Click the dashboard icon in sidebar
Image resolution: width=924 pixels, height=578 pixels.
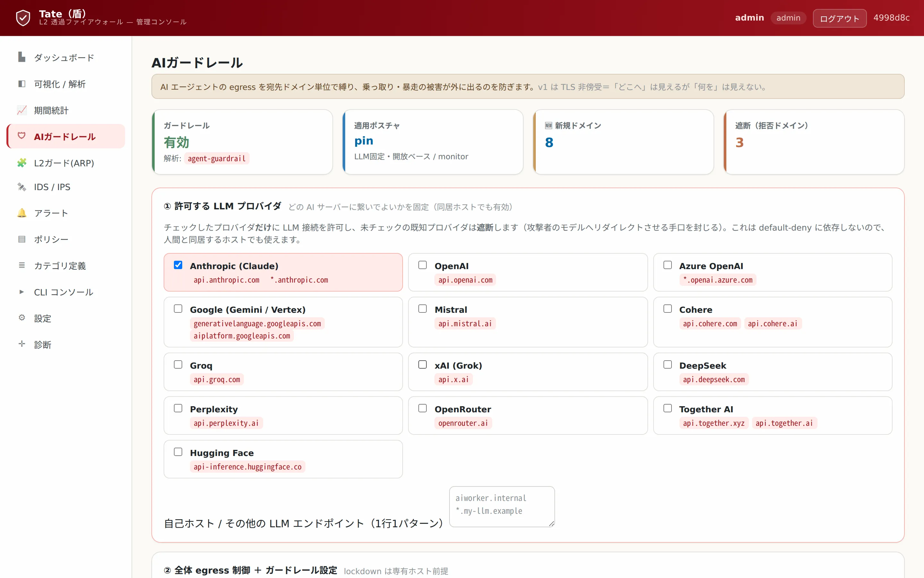tap(22, 57)
